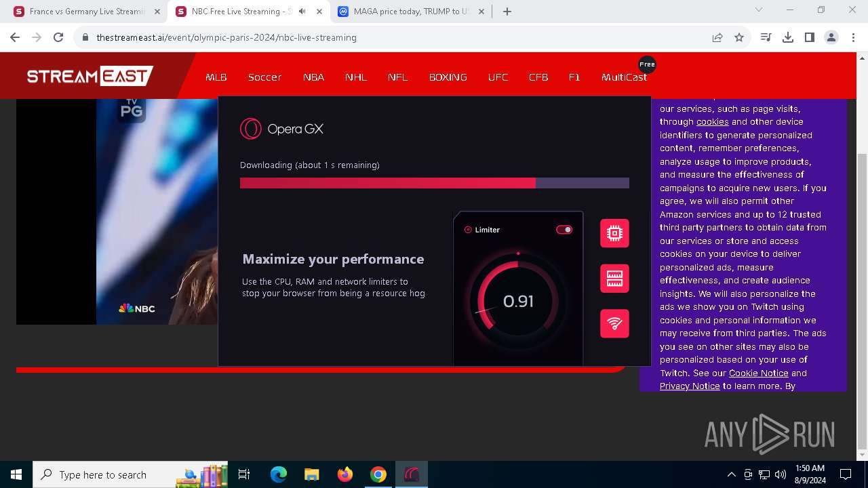Click the Opera GX logo
The width and height of the screenshot is (868, 488).
point(281,129)
